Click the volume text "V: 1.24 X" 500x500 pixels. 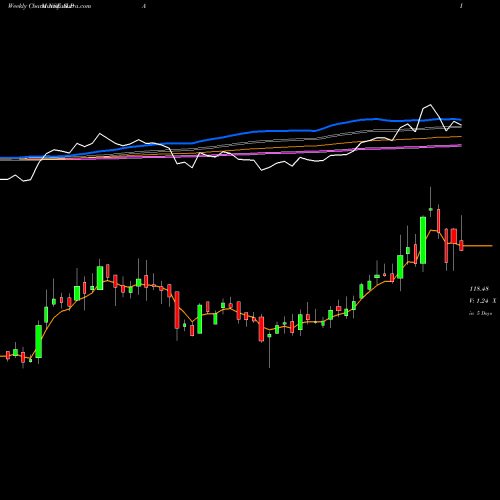click(483, 301)
